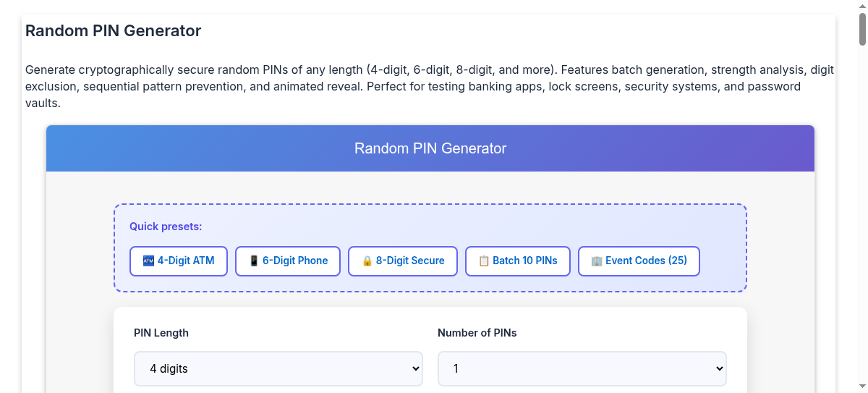This screenshot has height=393, width=868.
Task: Click the gradient Random PIN Generator banner
Action: 430,149
